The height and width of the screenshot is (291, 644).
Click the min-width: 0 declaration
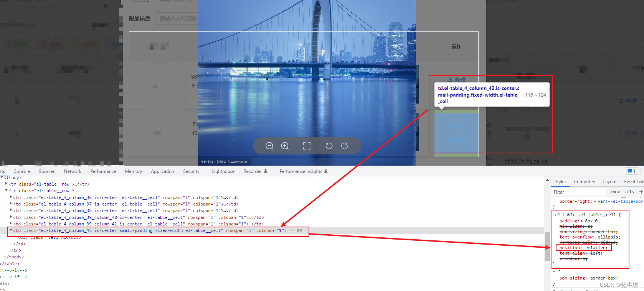tap(576, 226)
